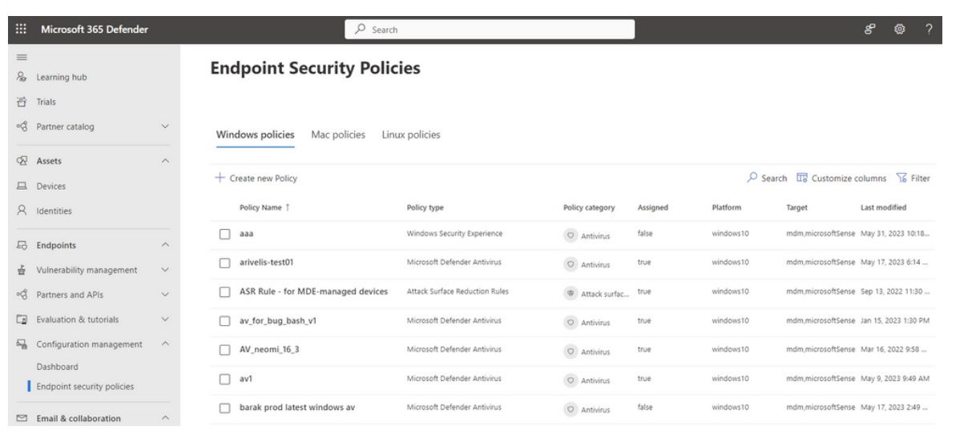Open the AV_neomi_16_3 policy
The height and width of the screenshot is (434, 980).
(269, 349)
